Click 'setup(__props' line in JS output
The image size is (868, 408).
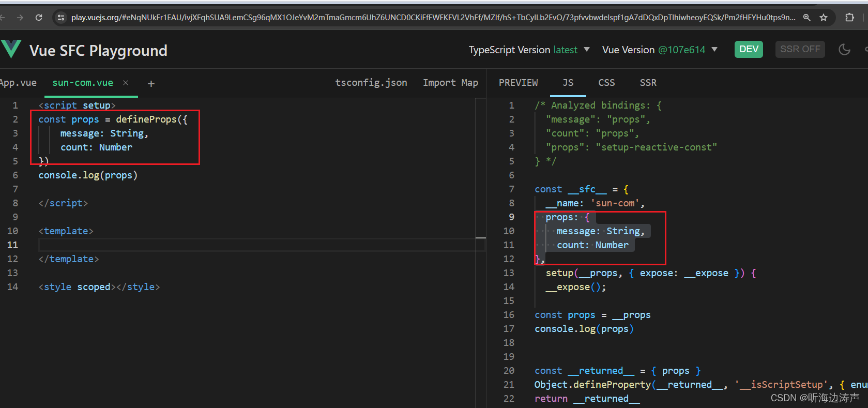click(x=651, y=273)
